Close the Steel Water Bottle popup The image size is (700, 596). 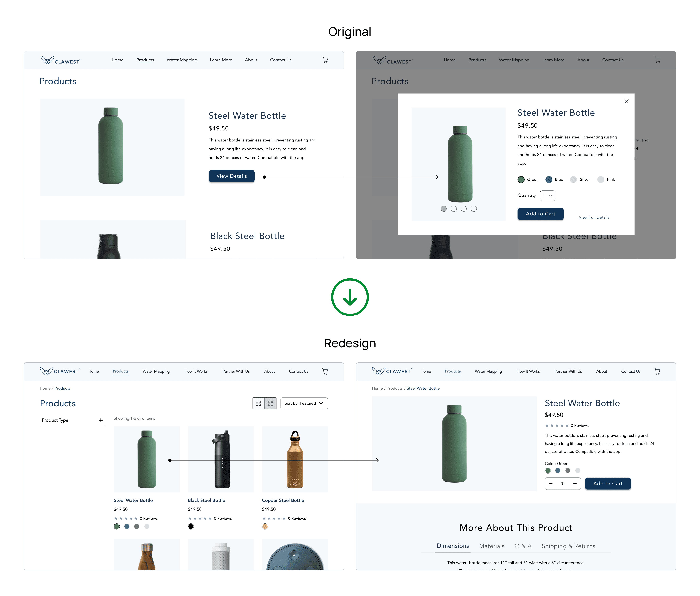tap(626, 101)
